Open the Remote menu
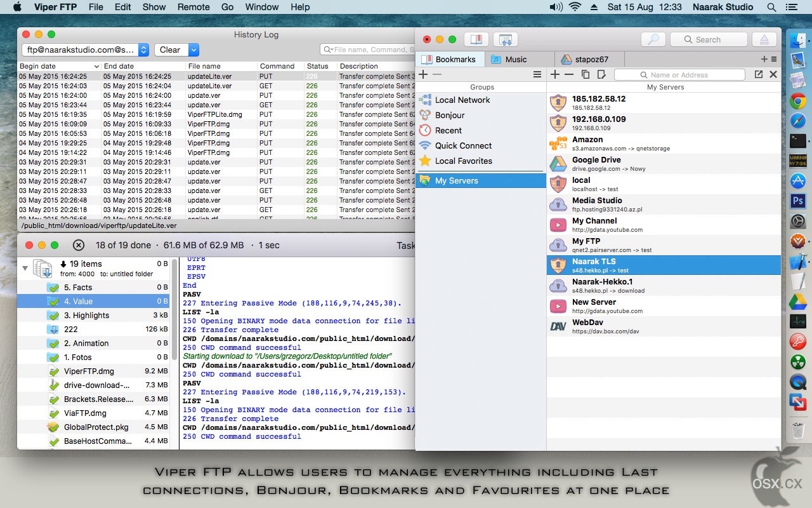The width and height of the screenshot is (812, 508). pyautogui.click(x=193, y=7)
